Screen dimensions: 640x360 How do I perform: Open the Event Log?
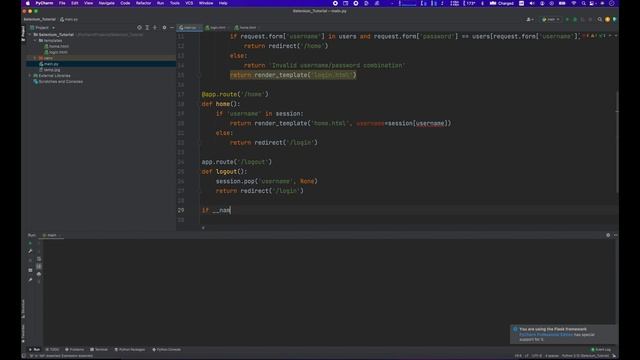601,349
